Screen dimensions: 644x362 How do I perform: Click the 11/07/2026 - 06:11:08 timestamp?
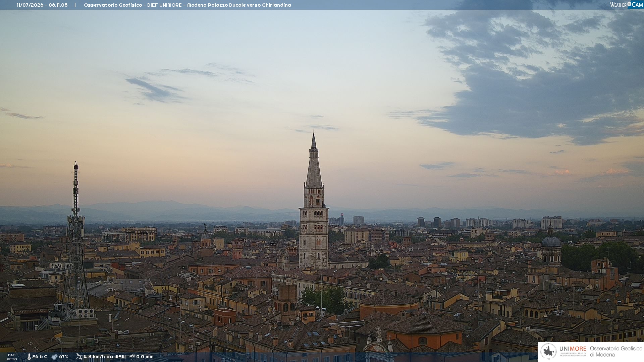42,5
